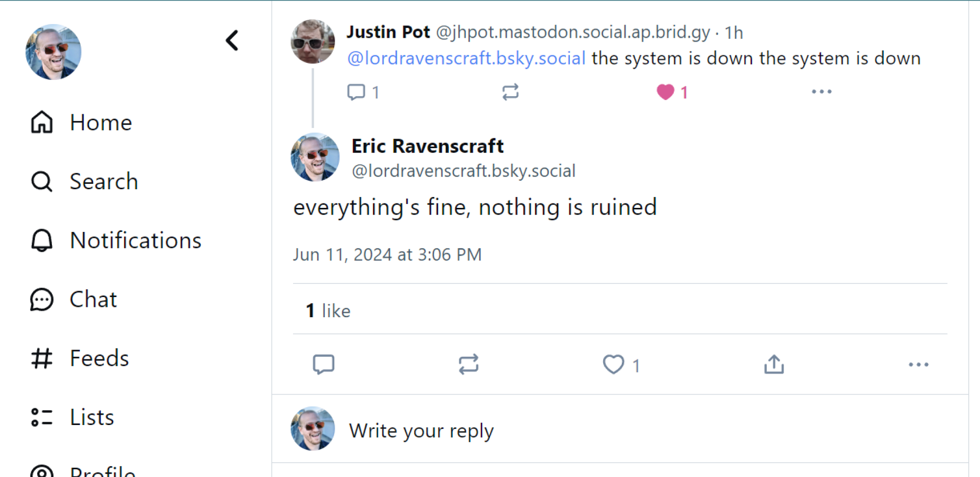Open the more options menu on Eric's post
The image size is (980, 477).
click(x=918, y=364)
